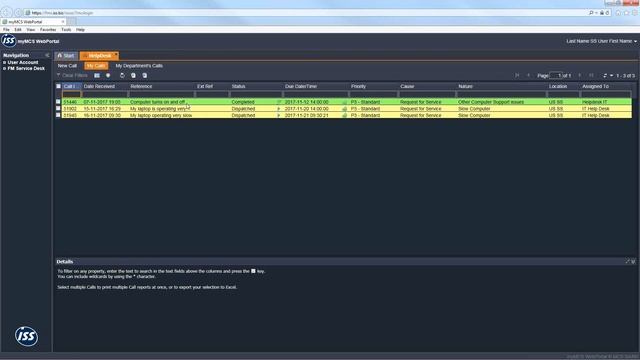Collapse the Navigation panel with « arrow
Viewport: 640px width, 360px height.
[x=47, y=55]
